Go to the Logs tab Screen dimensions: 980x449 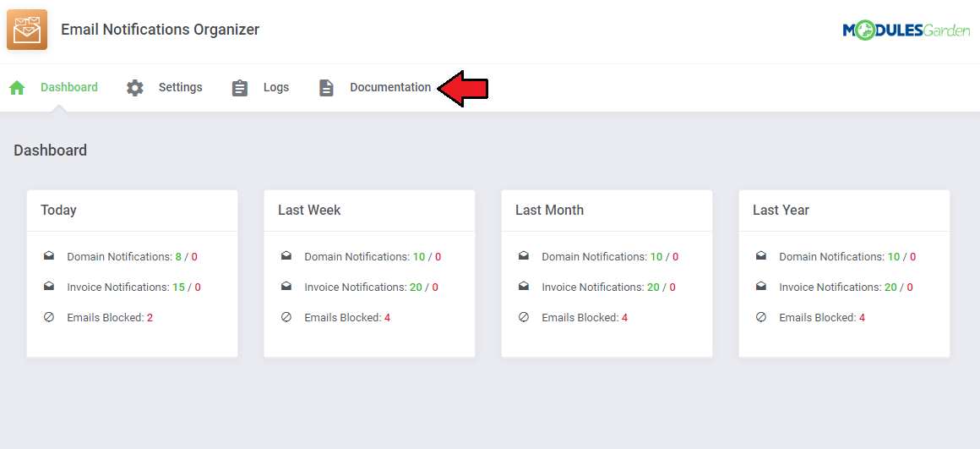pos(275,88)
